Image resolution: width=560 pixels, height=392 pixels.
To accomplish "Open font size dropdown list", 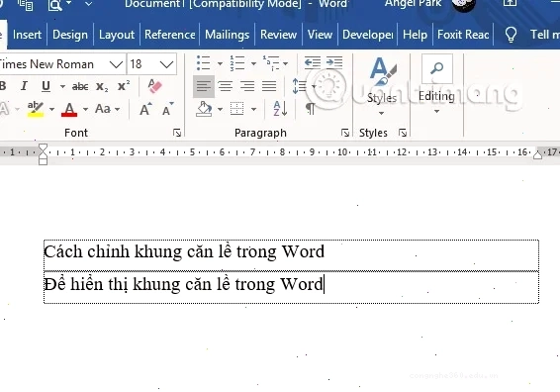I will click(166, 64).
